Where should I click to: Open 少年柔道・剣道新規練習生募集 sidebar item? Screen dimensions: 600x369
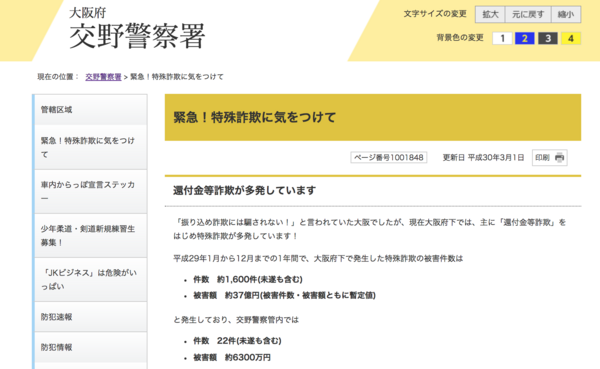[91, 235]
